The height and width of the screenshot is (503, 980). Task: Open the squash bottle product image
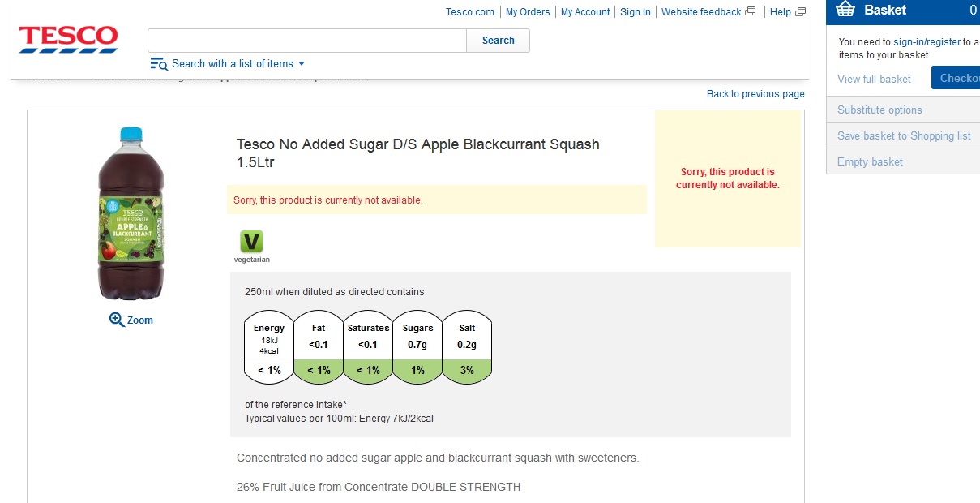pyautogui.click(x=131, y=214)
